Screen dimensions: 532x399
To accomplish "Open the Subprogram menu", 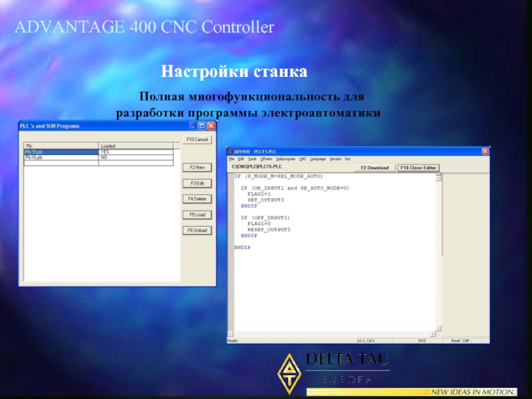I will (286, 159).
